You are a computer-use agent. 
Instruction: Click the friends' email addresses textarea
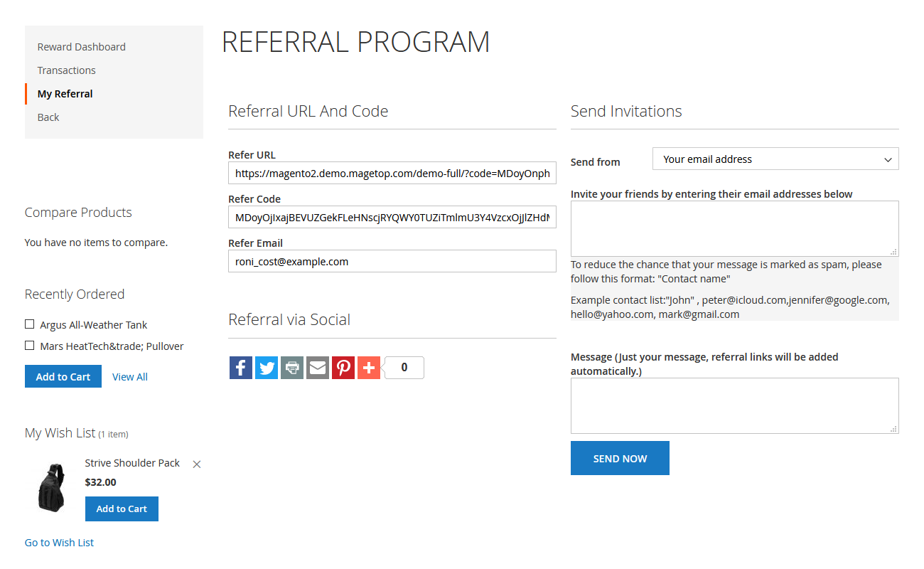pos(734,228)
